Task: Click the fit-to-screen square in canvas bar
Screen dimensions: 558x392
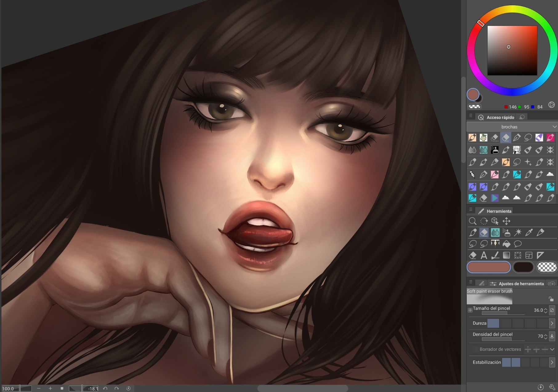Action: pos(62,388)
